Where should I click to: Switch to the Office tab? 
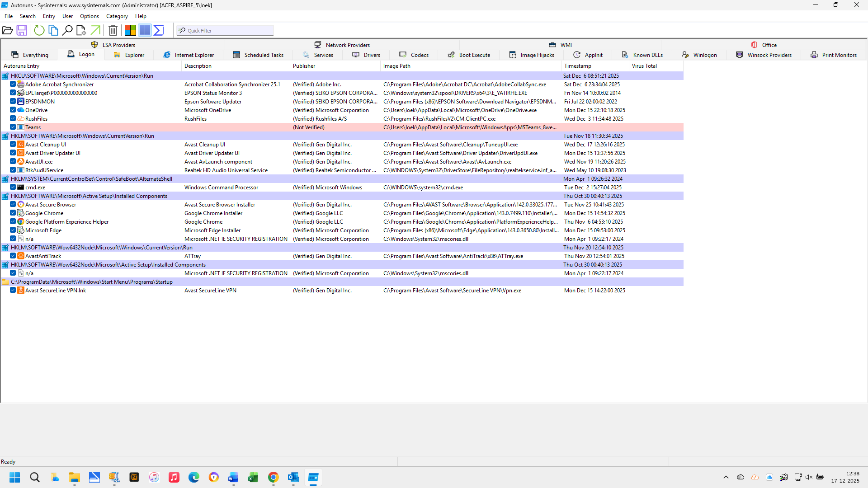click(x=764, y=45)
